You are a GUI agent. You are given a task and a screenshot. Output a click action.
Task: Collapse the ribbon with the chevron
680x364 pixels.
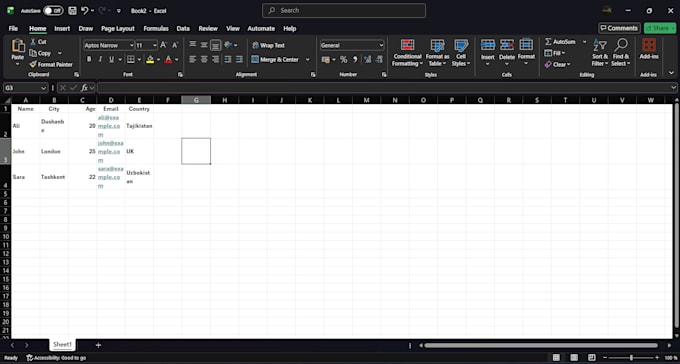pyautogui.click(x=672, y=73)
